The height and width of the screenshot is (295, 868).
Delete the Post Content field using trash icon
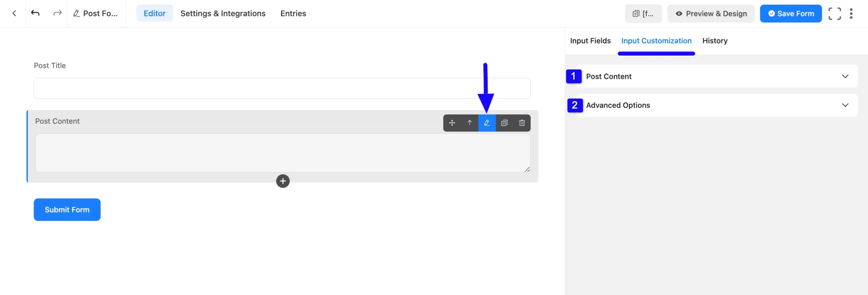tap(521, 123)
